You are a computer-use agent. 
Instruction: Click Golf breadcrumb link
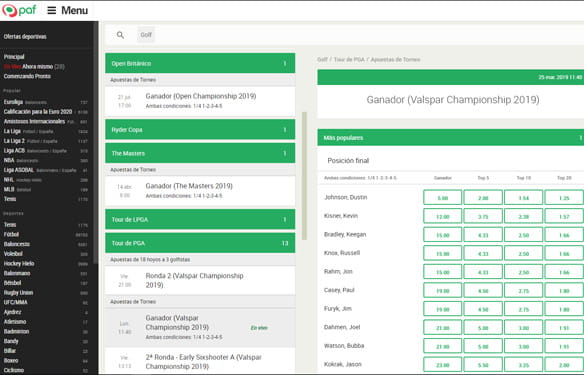coord(322,60)
